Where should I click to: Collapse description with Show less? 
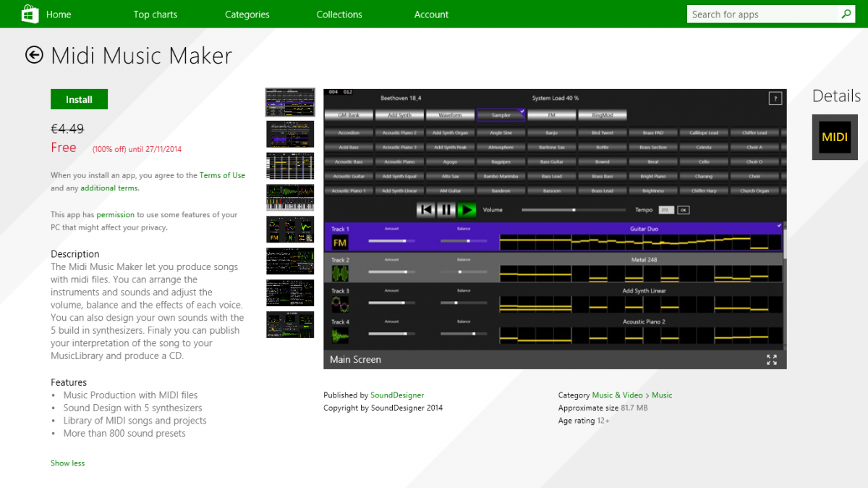tap(67, 463)
